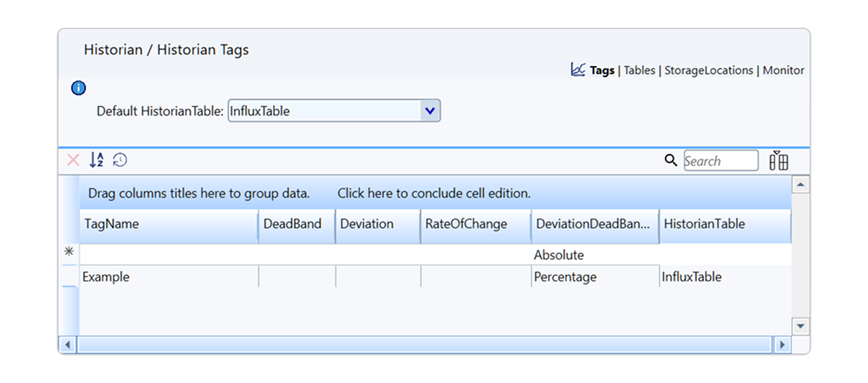Click the RateOfChange column header
Image resolution: width=868 pixels, height=383 pixels.
[x=476, y=225]
